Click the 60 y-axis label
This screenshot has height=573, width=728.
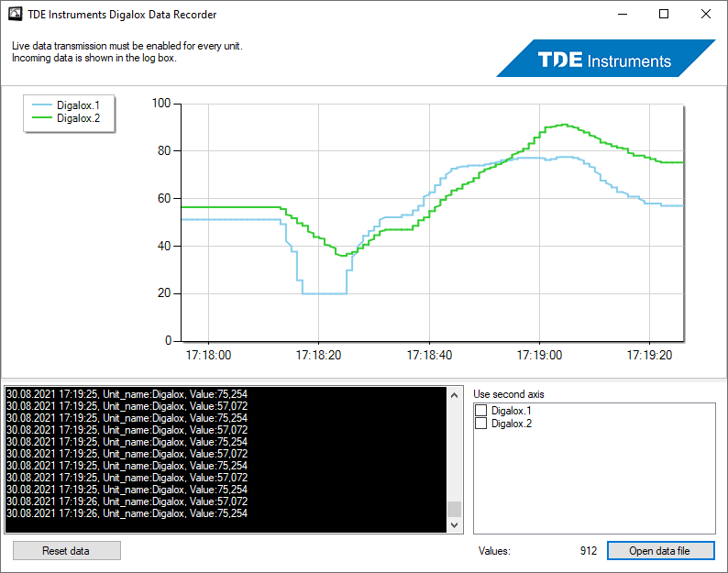point(164,198)
